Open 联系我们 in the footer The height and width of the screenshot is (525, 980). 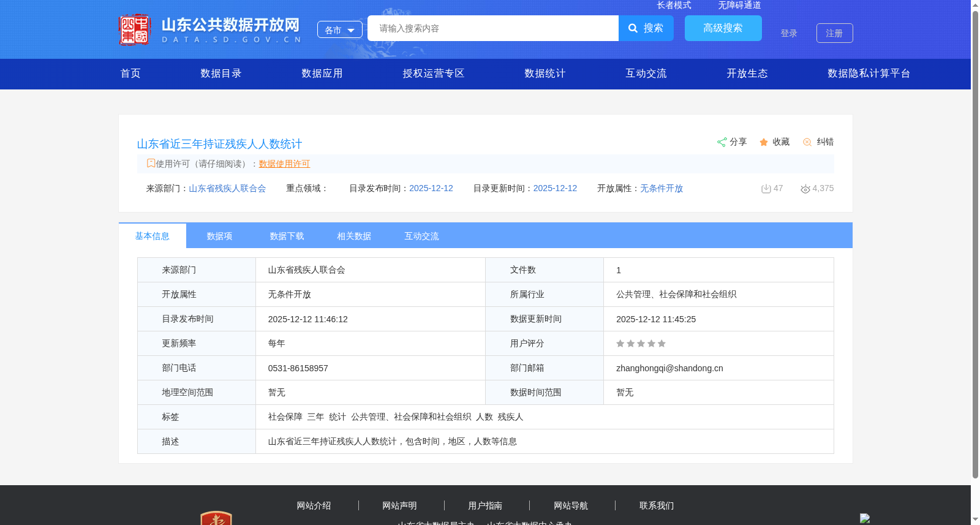pos(657,505)
